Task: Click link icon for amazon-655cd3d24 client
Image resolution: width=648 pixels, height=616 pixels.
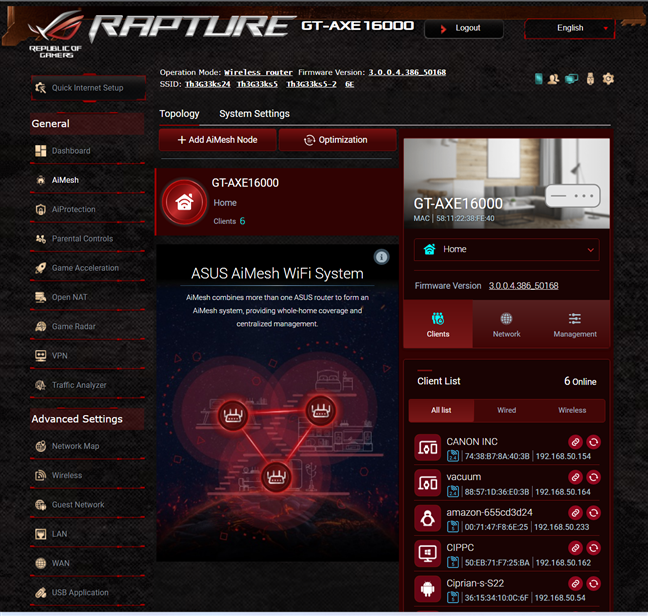Action: (575, 513)
